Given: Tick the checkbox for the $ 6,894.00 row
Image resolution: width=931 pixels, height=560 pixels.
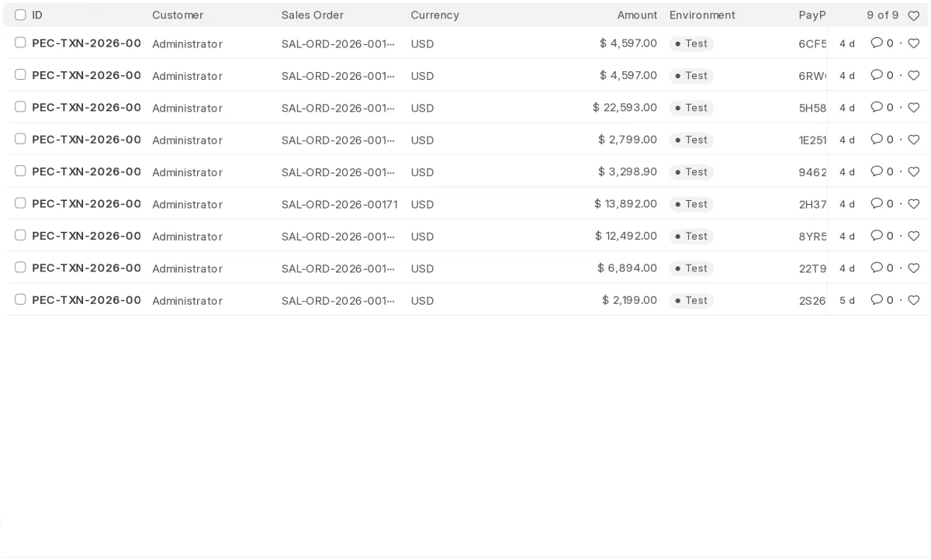Looking at the screenshot, I should click(x=20, y=267).
